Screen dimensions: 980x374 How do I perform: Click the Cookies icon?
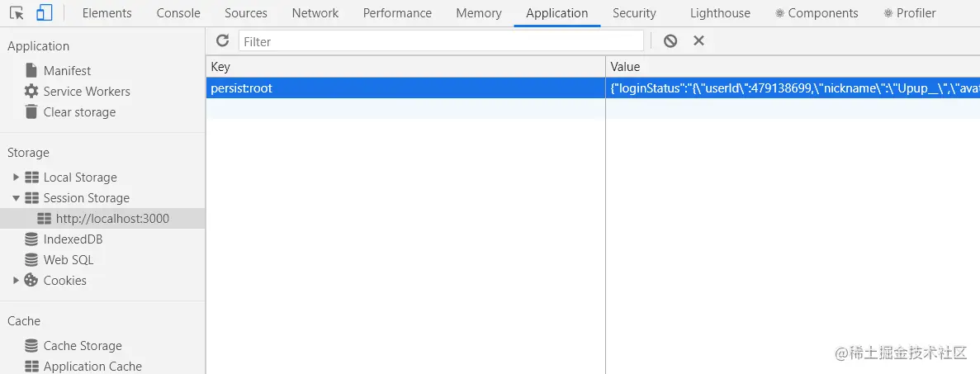tap(31, 280)
